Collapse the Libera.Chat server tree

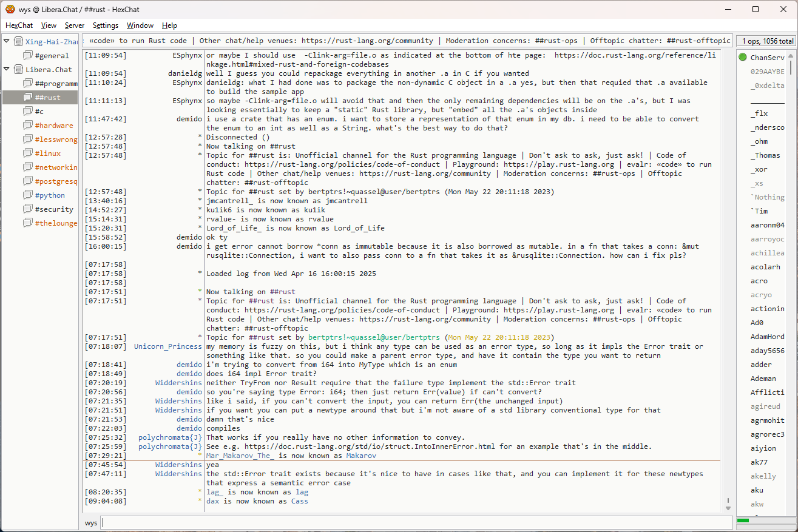coord(7,70)
